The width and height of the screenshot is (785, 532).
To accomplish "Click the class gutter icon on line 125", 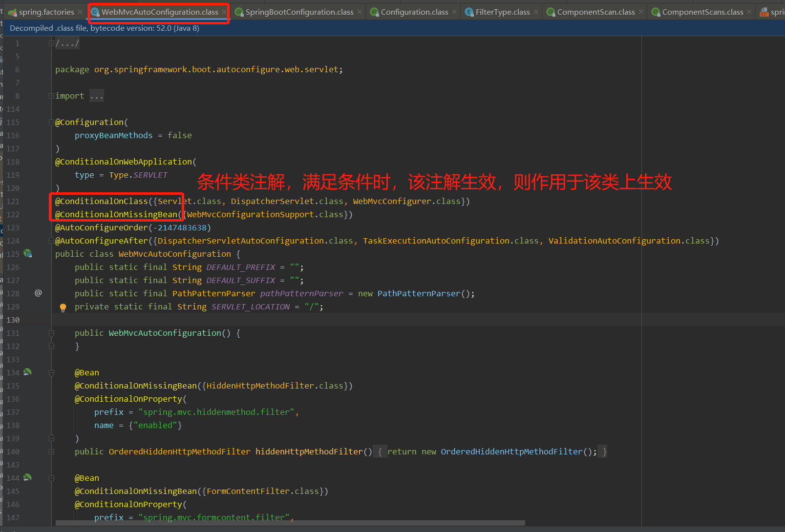I will tap(28, 254).
